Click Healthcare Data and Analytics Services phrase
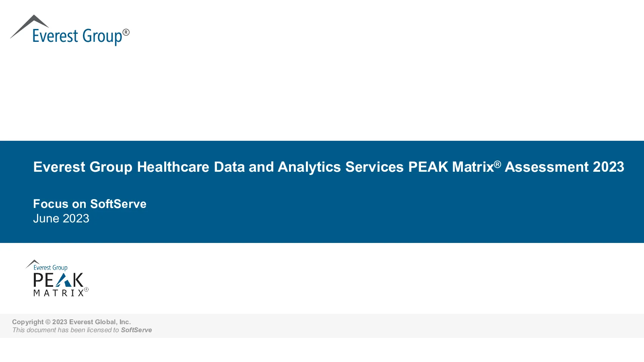This screenshot has width=644, height=362. click(270, 167)
